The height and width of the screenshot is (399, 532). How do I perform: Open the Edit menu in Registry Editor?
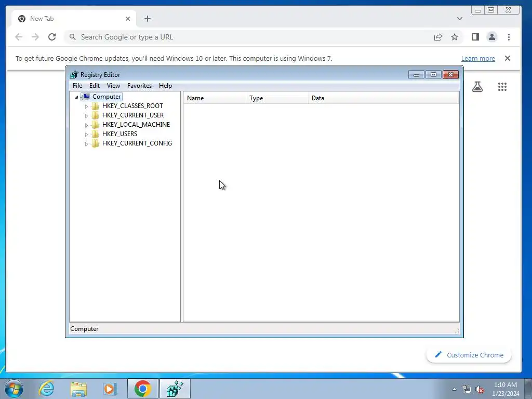(x=95, y=86)
